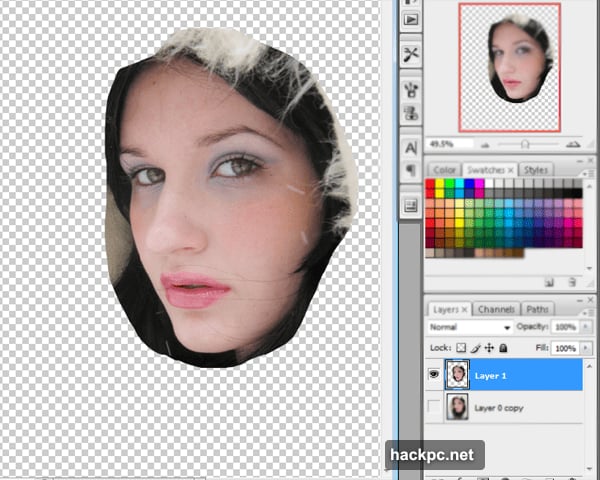Open the Paragraph panel icon
Viewport: 600px width, 480px height.
point(411,170)
